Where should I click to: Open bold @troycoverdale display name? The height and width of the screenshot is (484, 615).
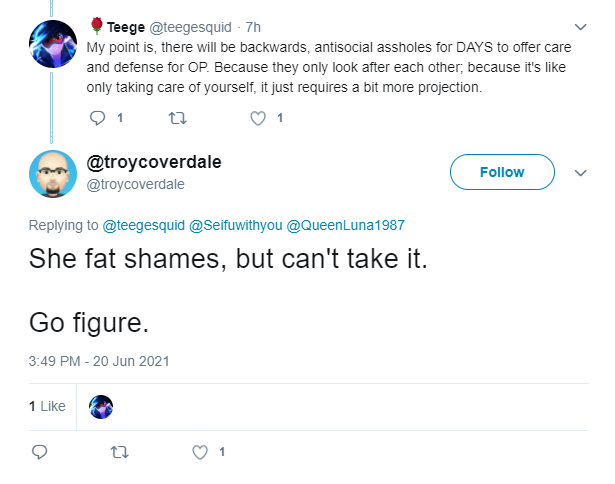[x=154, y=162]
